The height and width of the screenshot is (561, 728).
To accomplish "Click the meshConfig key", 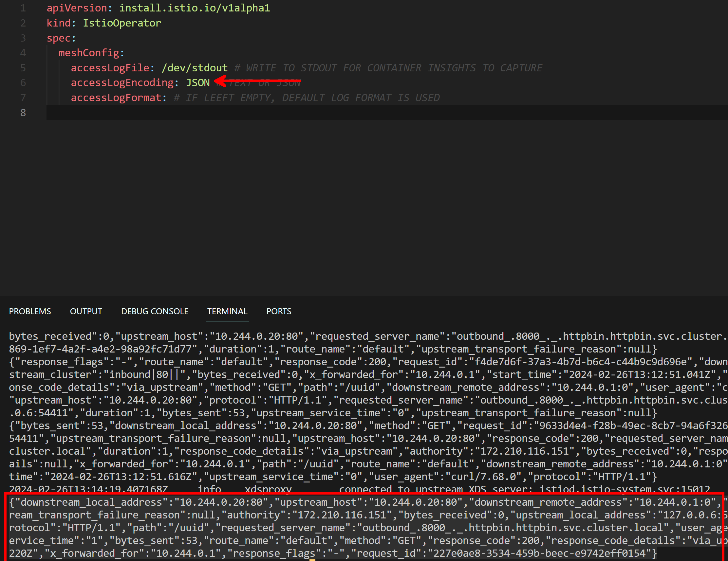I will coord(89,53).
